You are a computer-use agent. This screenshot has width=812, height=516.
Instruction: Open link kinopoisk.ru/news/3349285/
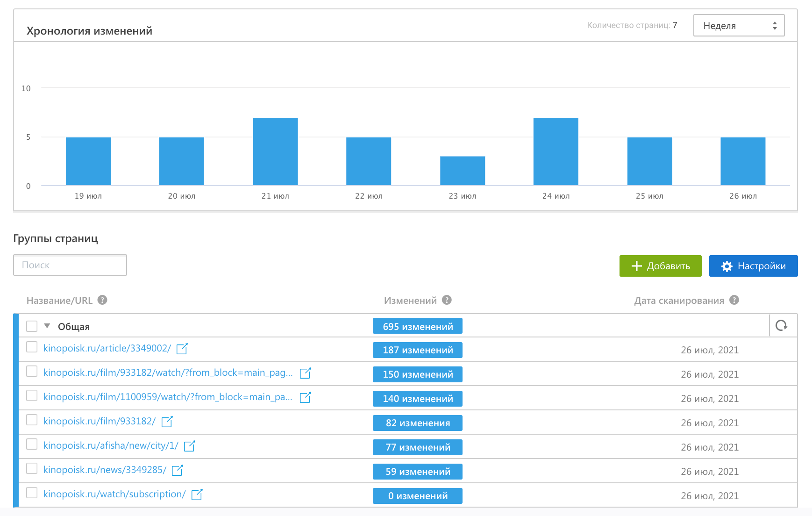click(105, 470)
